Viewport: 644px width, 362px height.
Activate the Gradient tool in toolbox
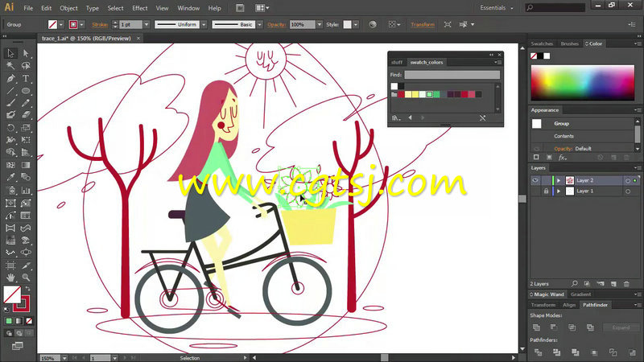coord(26,165)
